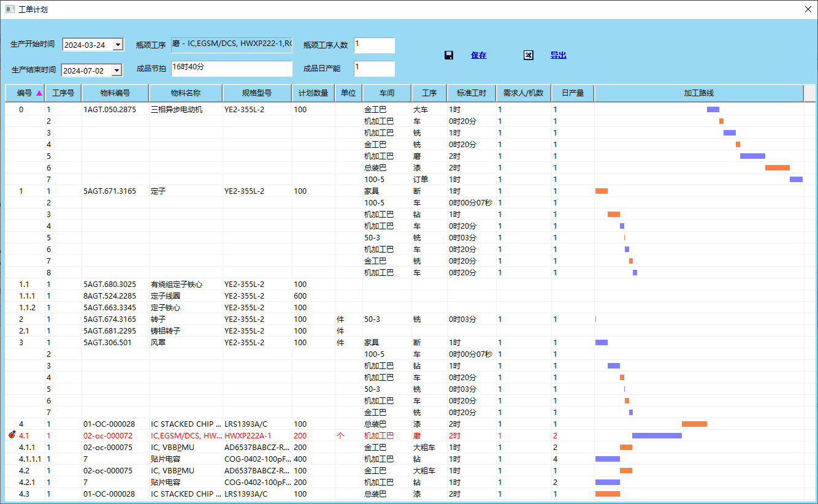
Task: Click the 成品日产能 input field
Action: click(374, 69)
